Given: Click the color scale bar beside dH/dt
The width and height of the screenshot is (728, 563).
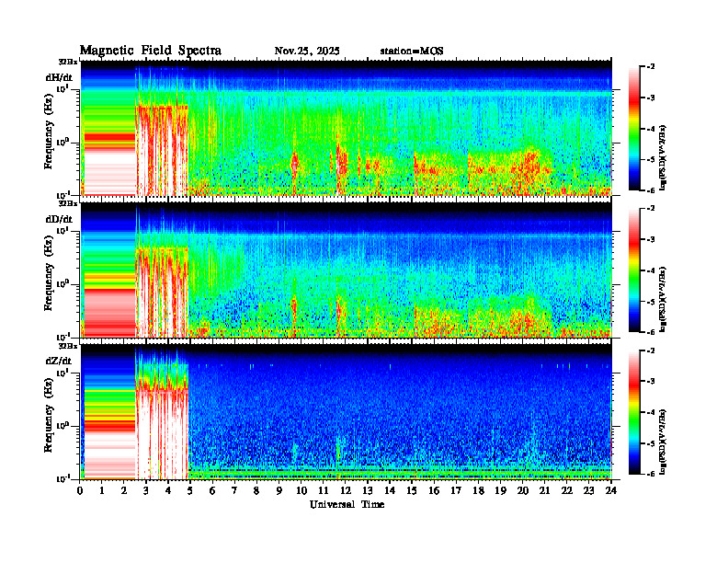Looking at the screenshot, I should 633,129.
